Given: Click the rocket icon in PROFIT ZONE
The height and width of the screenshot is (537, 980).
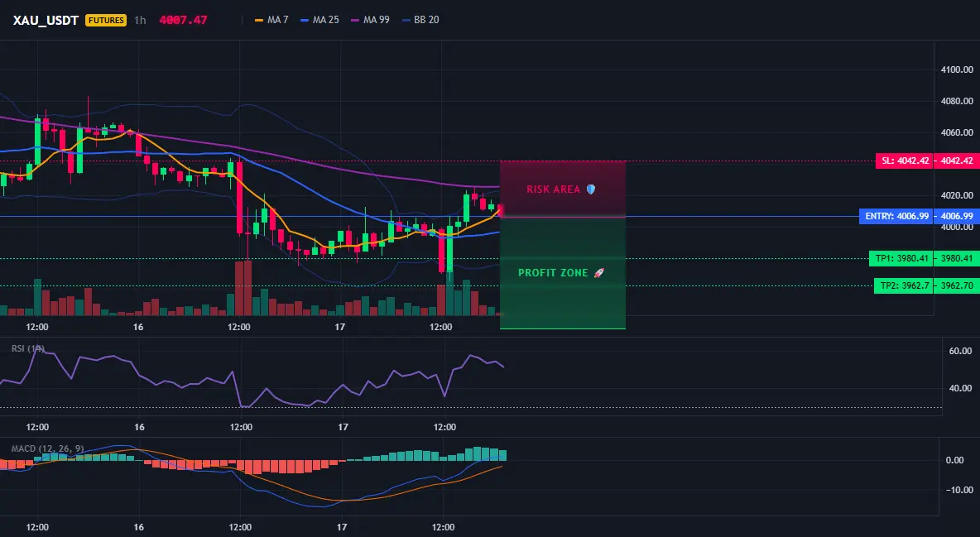Looking at the screenshot, I should [598, 272].
